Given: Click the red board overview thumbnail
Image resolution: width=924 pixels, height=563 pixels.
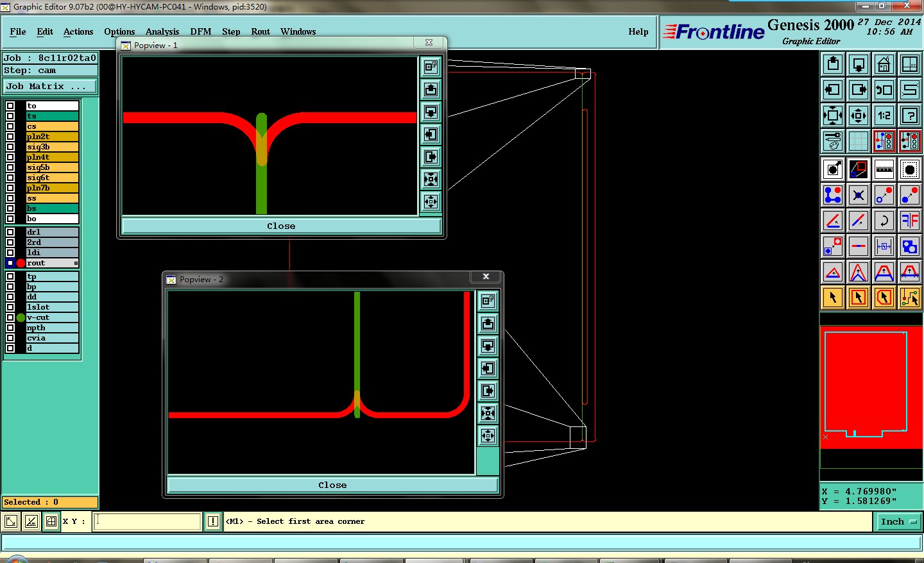Looking at the screenshot, I should 871,387.
